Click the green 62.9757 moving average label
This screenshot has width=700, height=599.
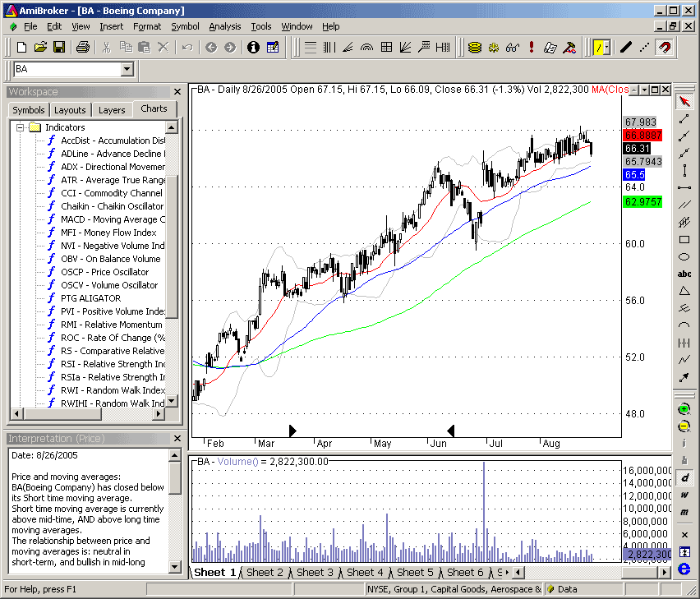[642, 202]
